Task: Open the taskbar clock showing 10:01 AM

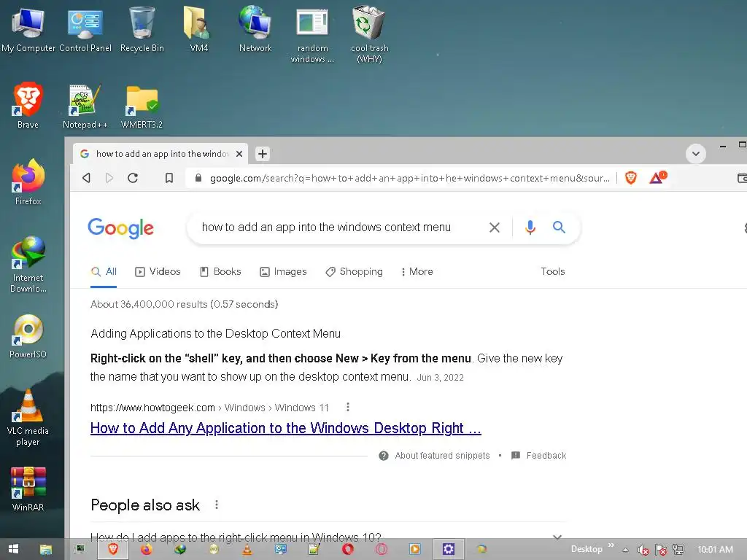Action: 715,550
